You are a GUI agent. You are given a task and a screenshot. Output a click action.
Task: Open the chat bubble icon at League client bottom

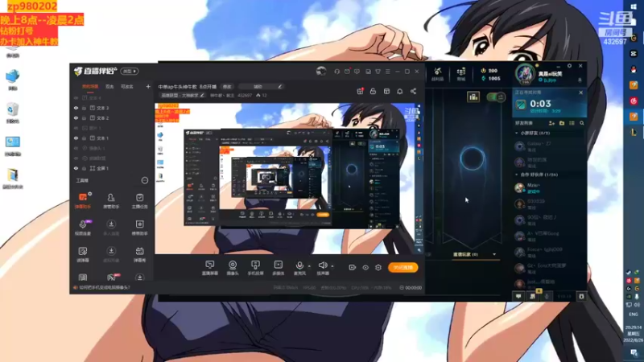pyautogui.click(x=518, y=296)
